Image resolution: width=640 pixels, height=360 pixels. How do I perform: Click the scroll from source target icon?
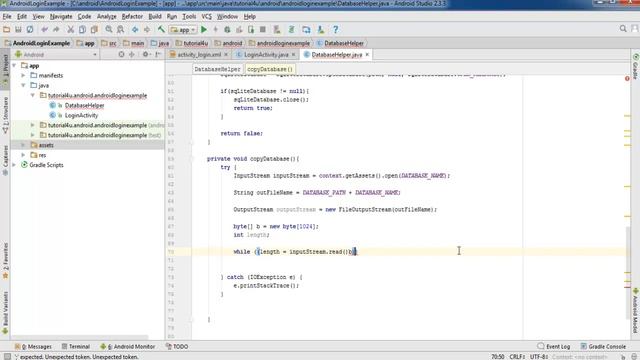(x=121, y=54)
